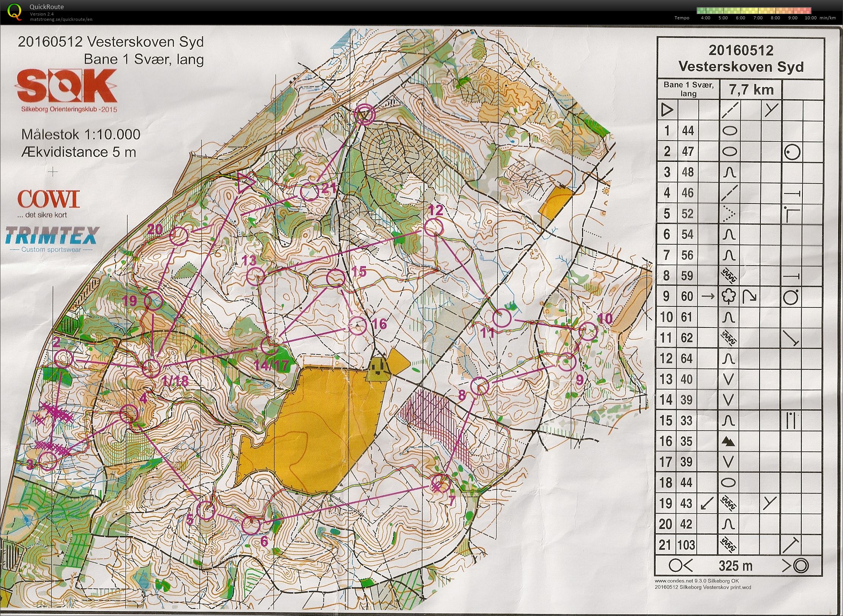Click the Silkeborg Orienteringsklub -2015 text

pos(69,110)
